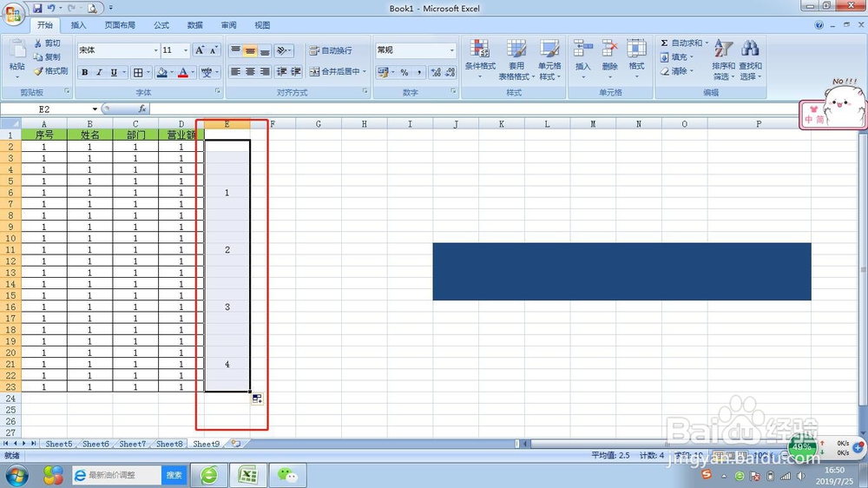
Task: Toggle middle vertical alignment
Action: tap(250, 50)
